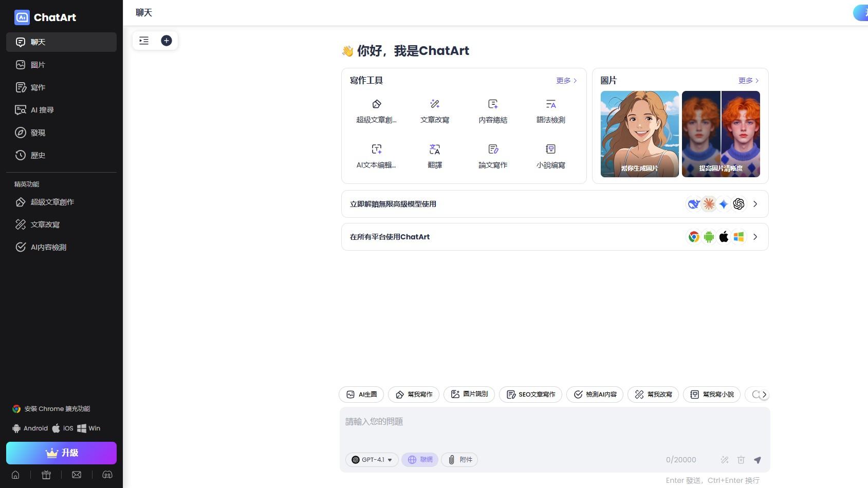
Task: Click the 升級 upgrade button
Action: pyautogui.click(x=61, y=453)
